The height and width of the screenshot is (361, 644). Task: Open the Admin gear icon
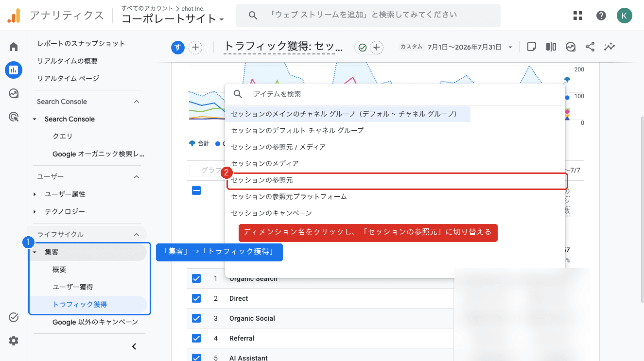pos(14,341)
